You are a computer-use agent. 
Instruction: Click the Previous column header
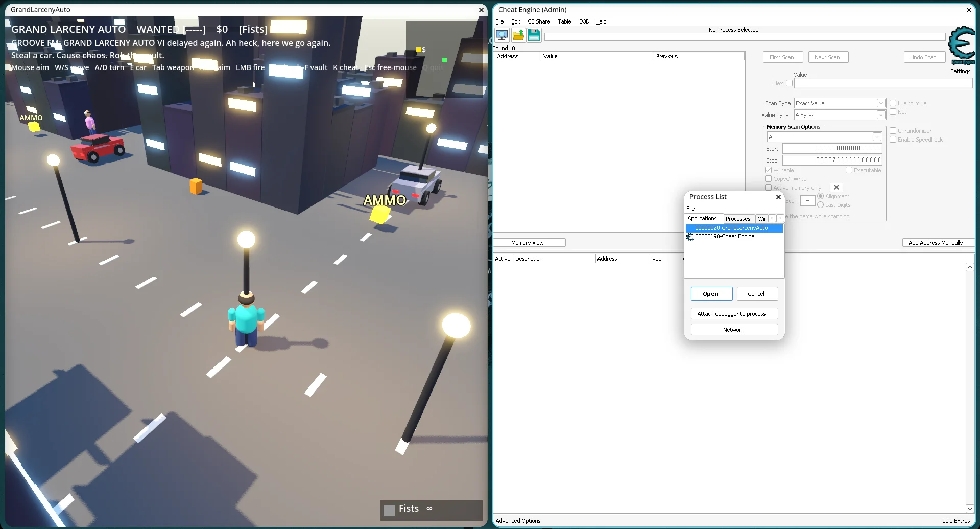(699, 57)
